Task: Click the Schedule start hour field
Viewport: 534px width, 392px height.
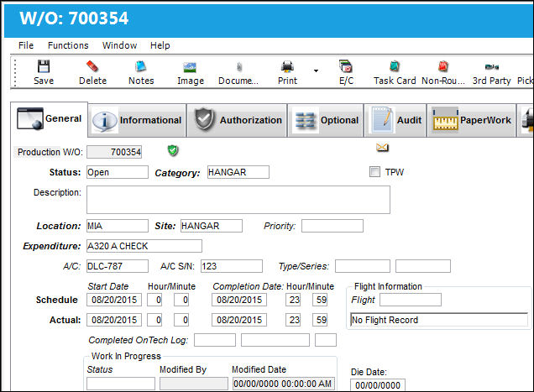Action: [154, 300]
